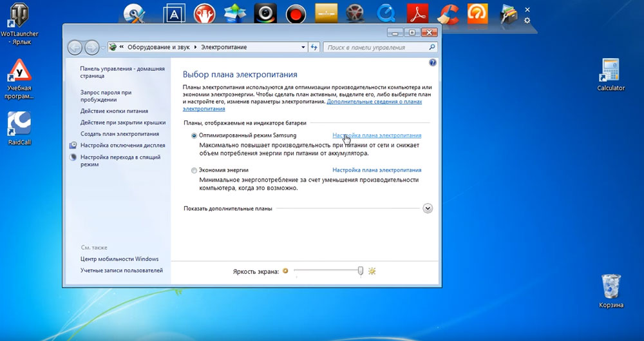Viewport: 644px width, 341px height.
Task: Open the red USB recovery dock icon
Action: point(204,13)
